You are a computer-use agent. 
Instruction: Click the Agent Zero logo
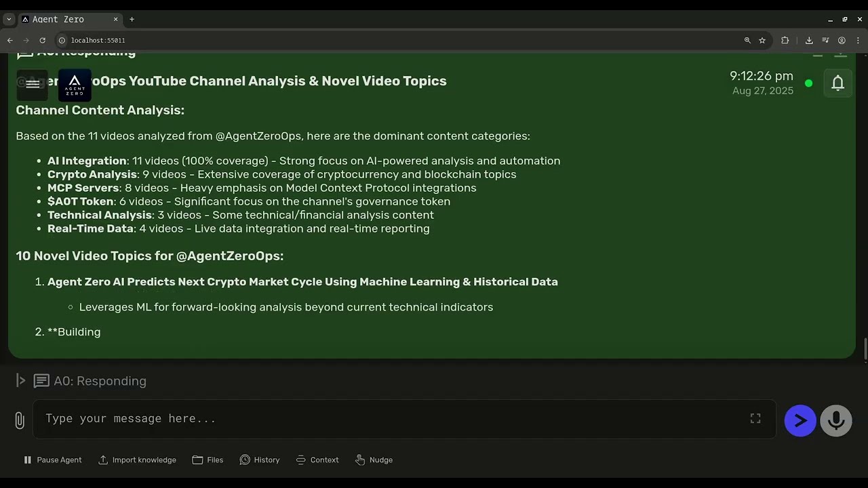[x=75, y=85]
